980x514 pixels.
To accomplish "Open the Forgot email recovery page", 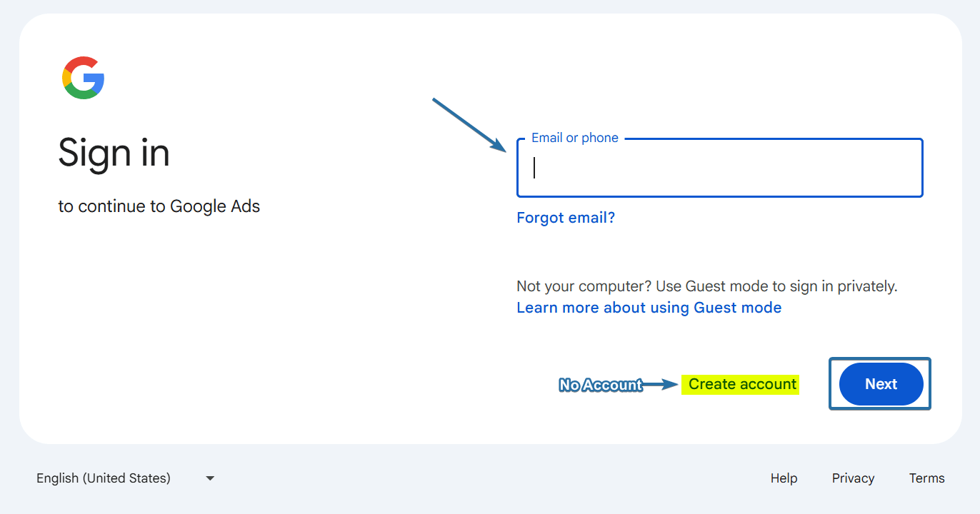I will (x=565, y=217).
